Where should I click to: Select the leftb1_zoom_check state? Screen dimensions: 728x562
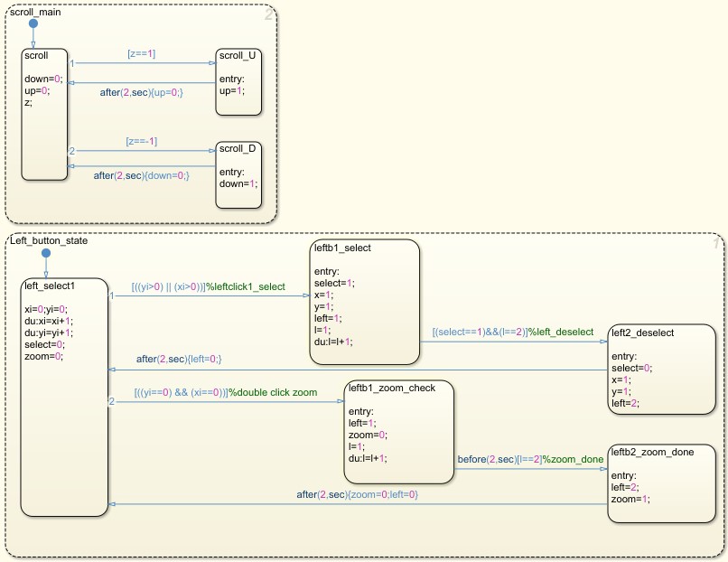coord(399,432)
